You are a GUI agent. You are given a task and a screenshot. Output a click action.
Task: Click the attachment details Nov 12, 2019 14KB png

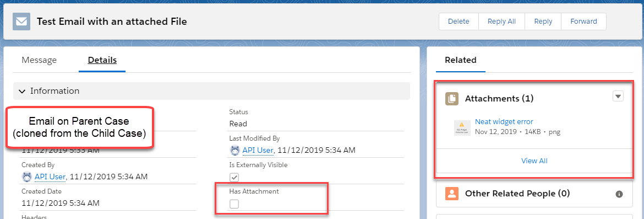click(517, 132)
